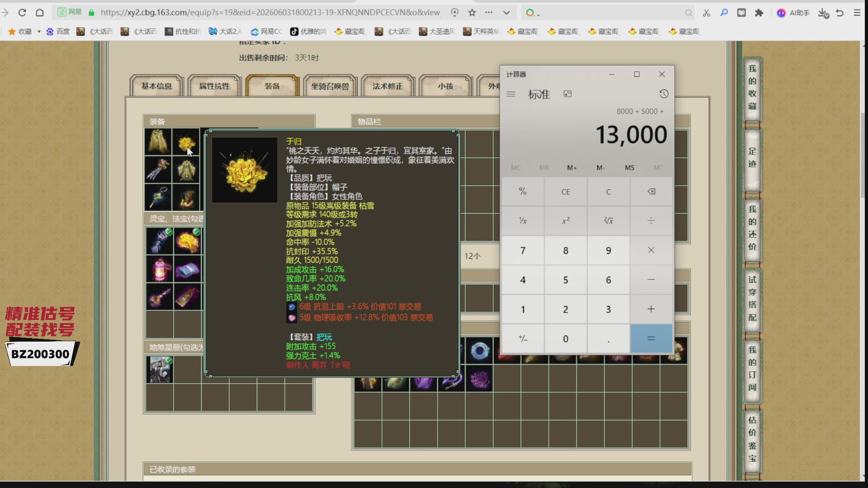This screenshot has height=488, width=868.
Task: Open calculator history clock icon
Action: tap(663, 94)
